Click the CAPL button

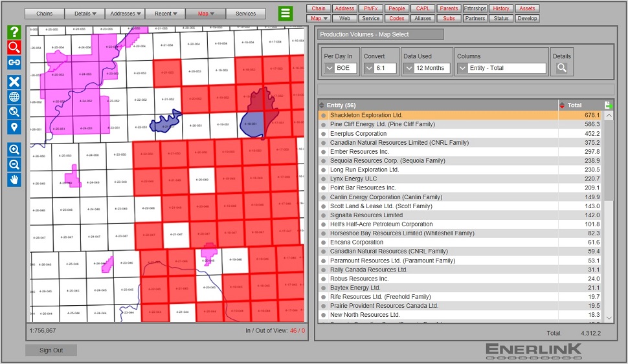tap(423, 8)
